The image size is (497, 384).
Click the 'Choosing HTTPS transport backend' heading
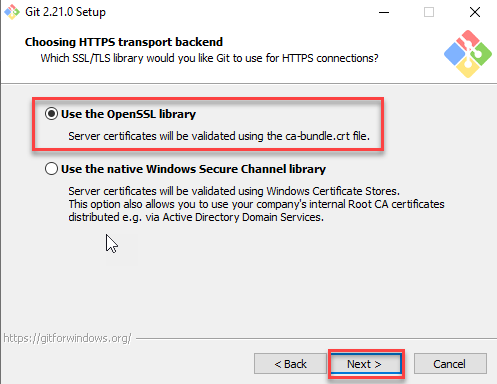pyautogui.click(x=124, y=42)
